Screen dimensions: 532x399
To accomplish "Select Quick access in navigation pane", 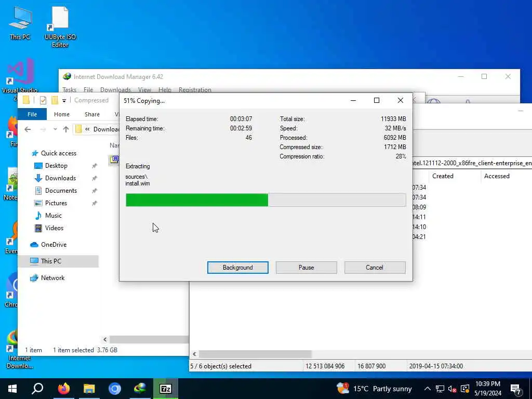I will [x=54, y=153].
